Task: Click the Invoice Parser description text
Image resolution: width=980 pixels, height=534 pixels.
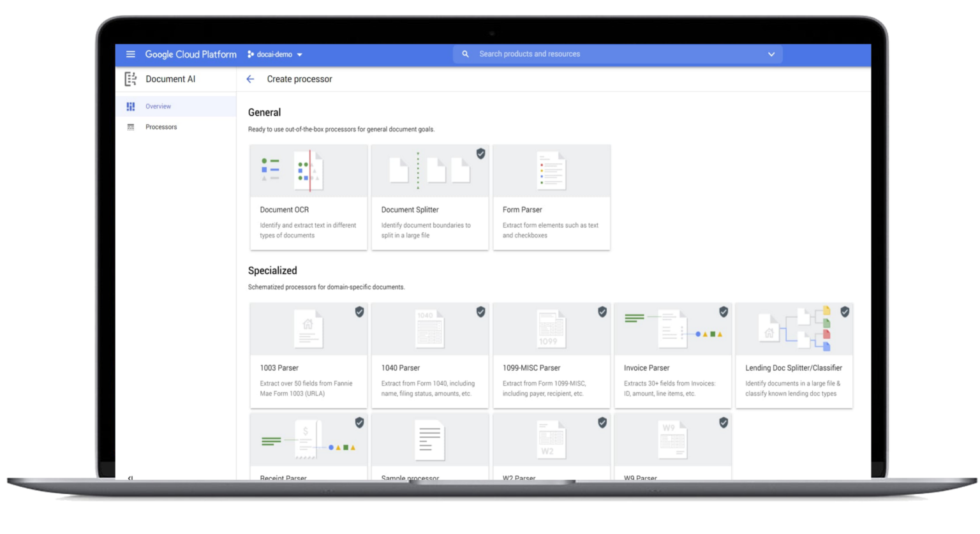Action: [x=670, y=389]
